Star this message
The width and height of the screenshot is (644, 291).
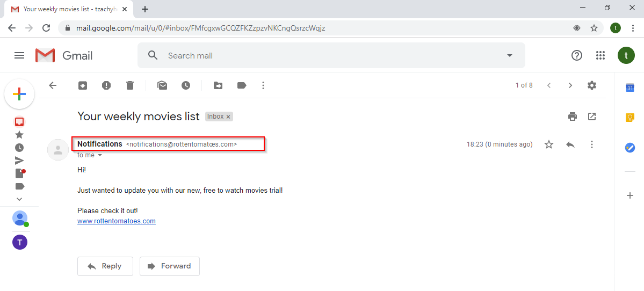(549, 144)
